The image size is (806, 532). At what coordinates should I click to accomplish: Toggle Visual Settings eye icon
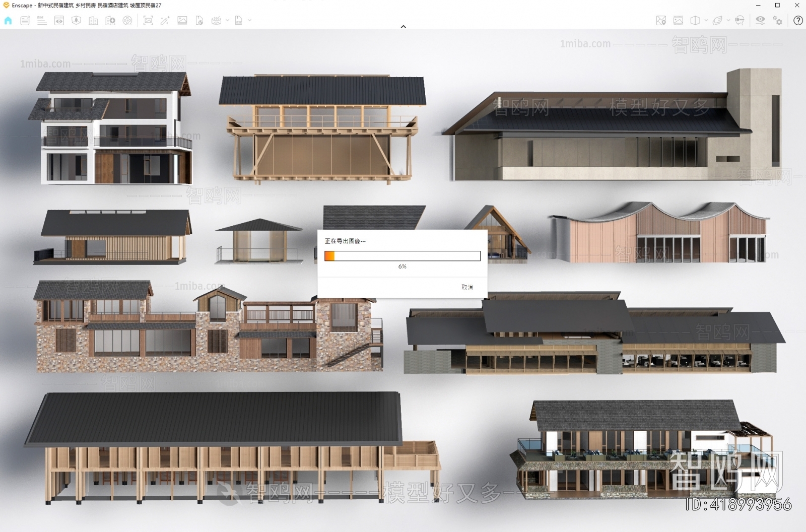[x=760, y=21]
